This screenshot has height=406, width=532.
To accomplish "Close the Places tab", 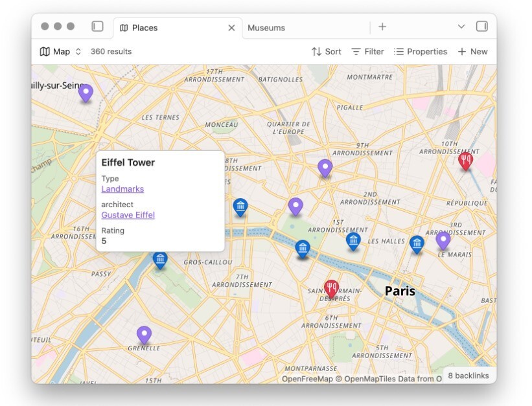I will point(231,28).
